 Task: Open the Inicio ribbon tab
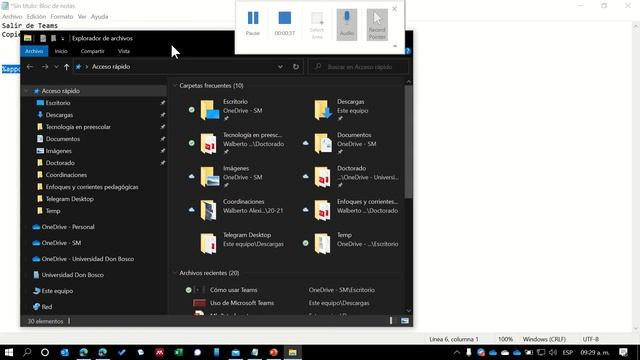pyautogui.click(x=61, y=51)
